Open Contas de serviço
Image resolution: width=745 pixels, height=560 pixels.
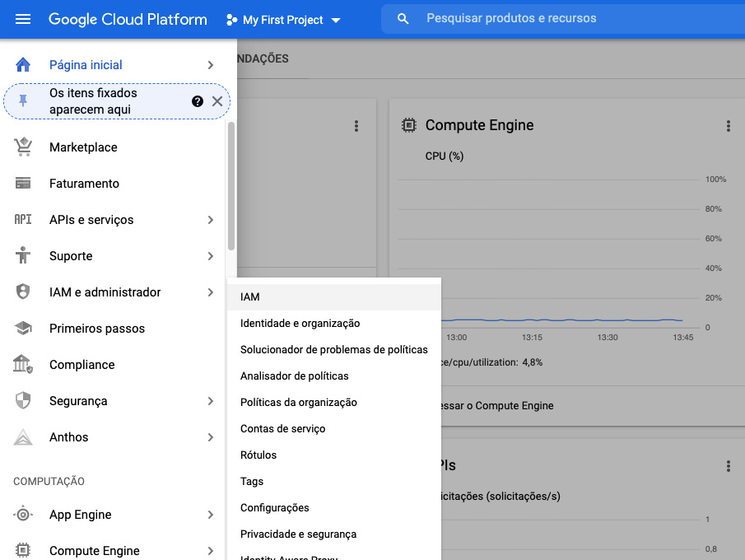point(334,429)
